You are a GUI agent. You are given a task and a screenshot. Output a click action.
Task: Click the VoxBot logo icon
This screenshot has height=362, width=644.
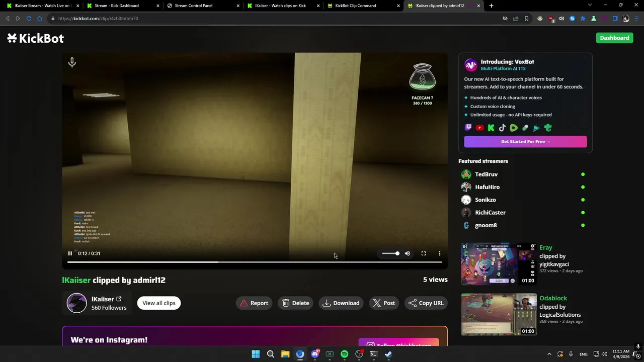point(470,65)
